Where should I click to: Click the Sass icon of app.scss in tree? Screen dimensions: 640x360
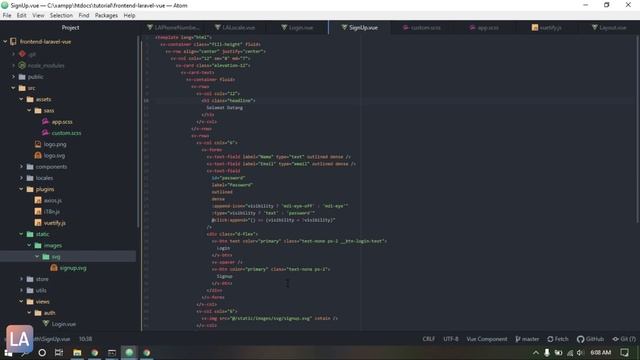tap(45, 122)
